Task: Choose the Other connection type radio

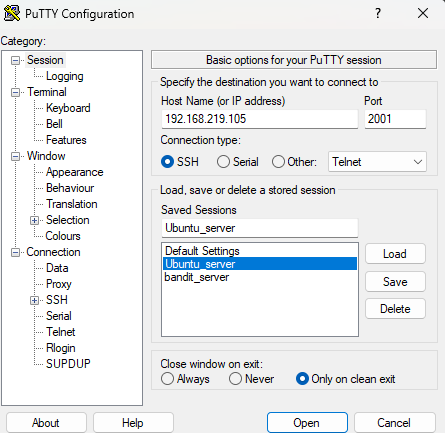Action: 278,162
